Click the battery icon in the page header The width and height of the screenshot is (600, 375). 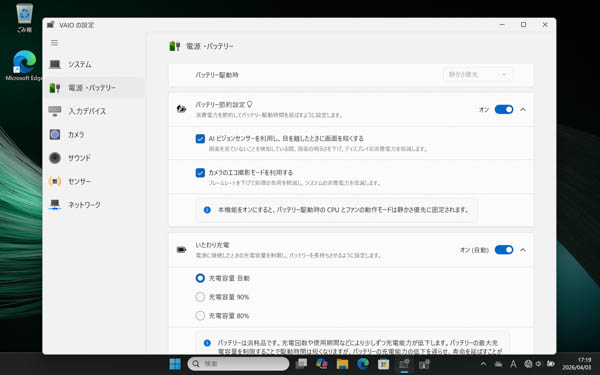174,46
